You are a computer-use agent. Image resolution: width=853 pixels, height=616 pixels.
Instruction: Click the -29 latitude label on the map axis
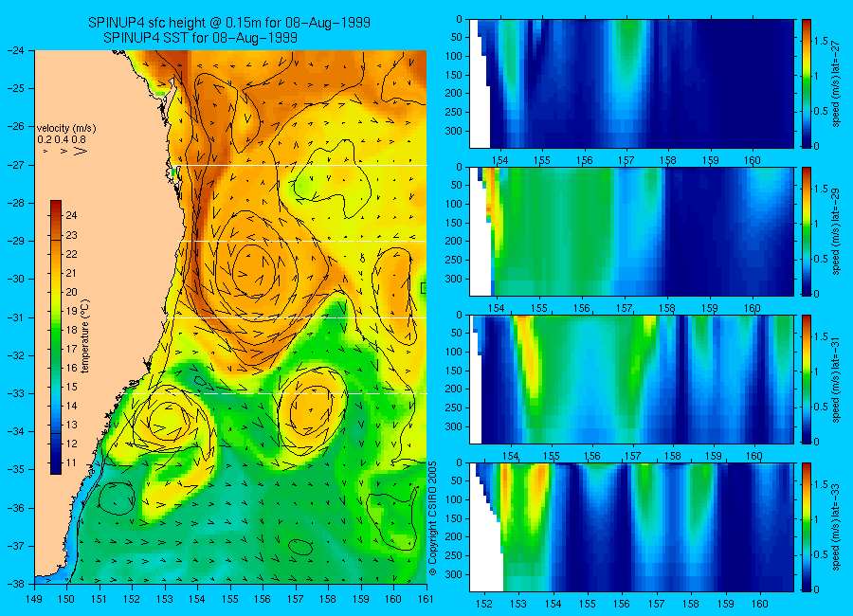click(x=16, y=241)
